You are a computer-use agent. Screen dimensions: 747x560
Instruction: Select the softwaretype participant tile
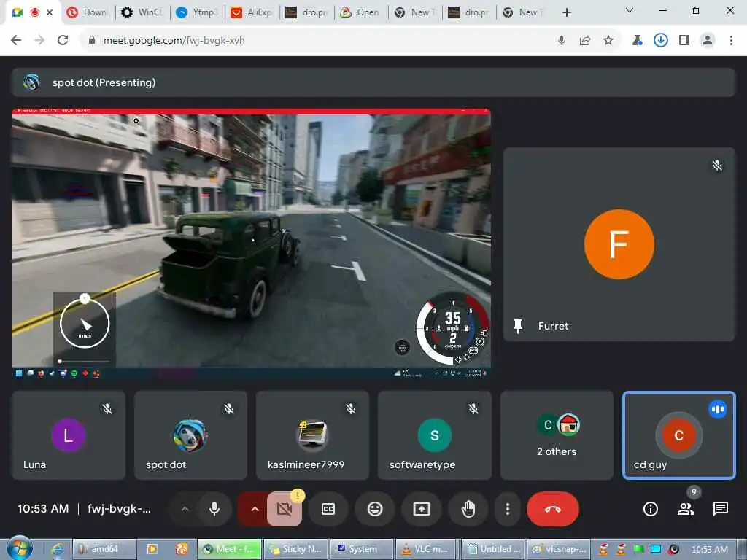click(x=435, y=435)
